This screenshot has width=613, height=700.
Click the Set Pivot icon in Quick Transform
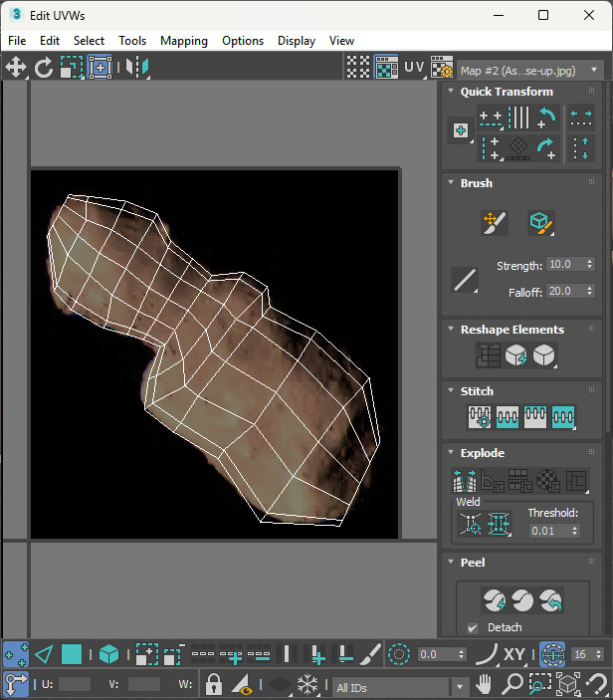[x=461, y=130]
